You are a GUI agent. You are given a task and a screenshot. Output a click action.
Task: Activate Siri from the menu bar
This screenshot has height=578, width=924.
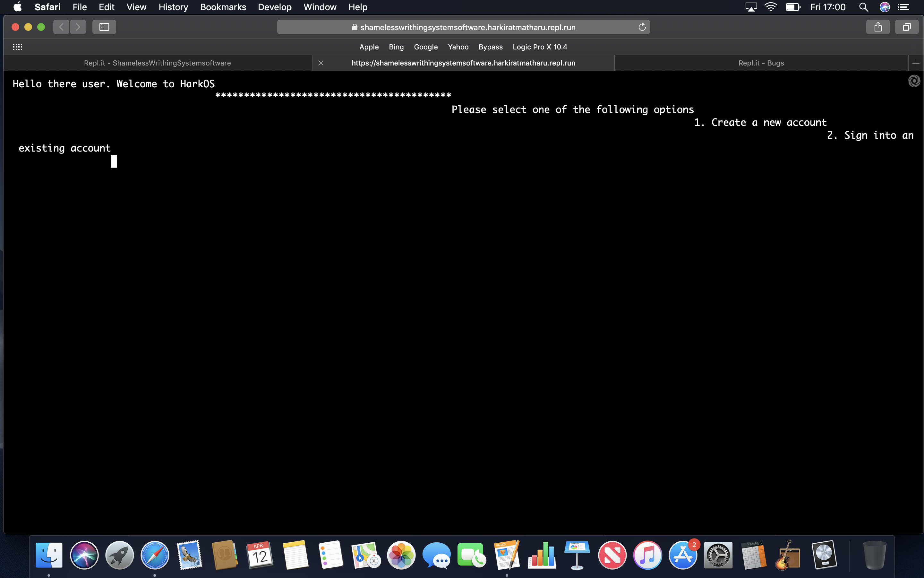pos(885,7)
